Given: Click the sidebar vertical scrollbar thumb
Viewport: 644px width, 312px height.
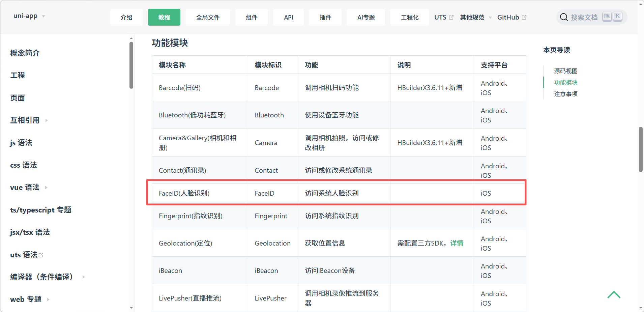Looking at the screenshot, I should (131, 65).
